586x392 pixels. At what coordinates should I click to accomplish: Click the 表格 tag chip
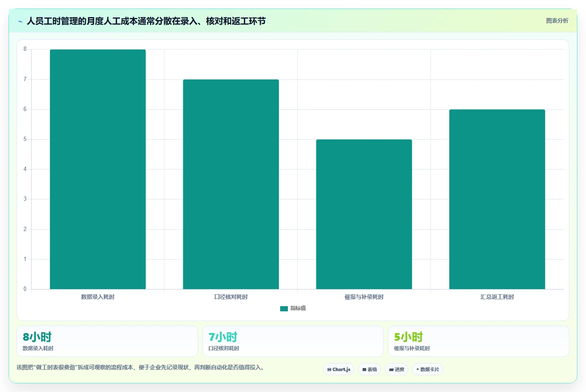click(x=369, y=369)
